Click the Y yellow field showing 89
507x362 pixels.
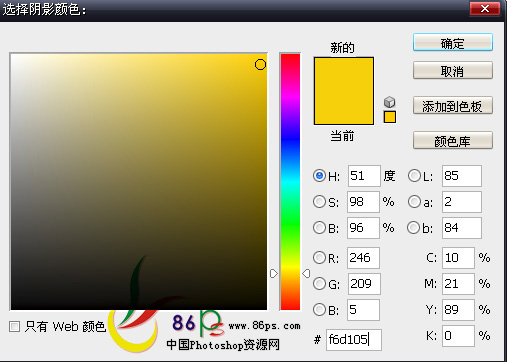point(458,310)
